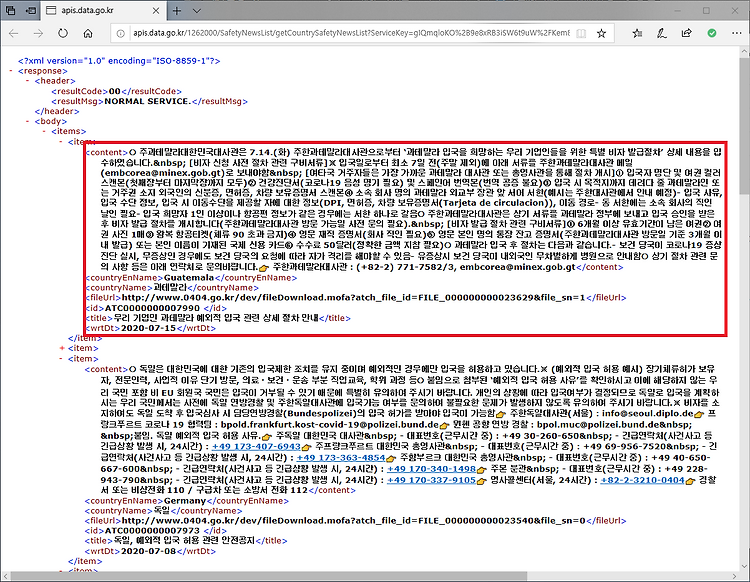Click the scroll left arrow
This screenshot has width=750, height=582.
pos(5,576)
